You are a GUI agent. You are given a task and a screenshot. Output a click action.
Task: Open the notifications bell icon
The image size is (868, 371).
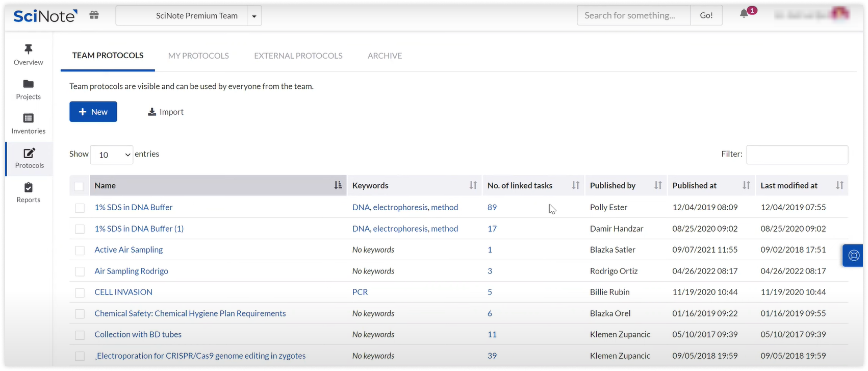coord(744,14)
